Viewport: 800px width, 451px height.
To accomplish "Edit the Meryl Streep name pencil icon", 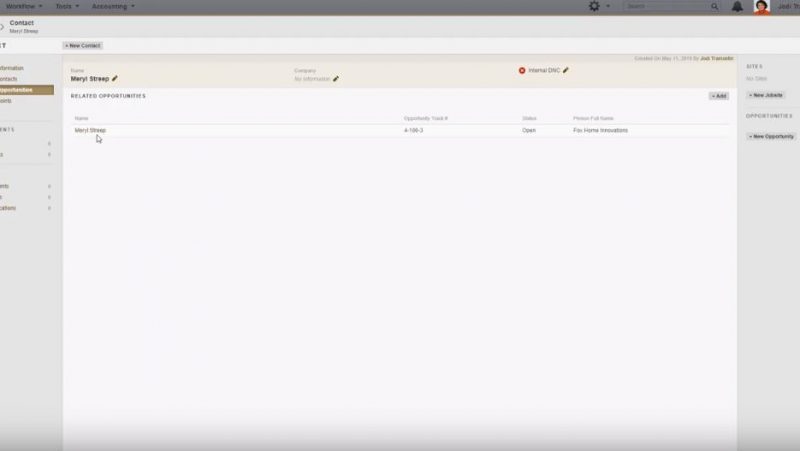I will coord(115,78).
